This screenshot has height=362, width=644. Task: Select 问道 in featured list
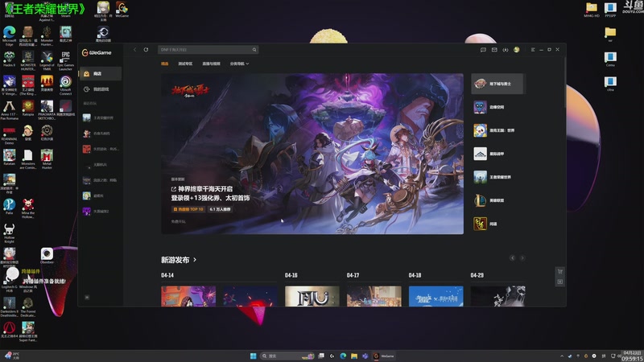pyautogui.click(x=497, y=224)
